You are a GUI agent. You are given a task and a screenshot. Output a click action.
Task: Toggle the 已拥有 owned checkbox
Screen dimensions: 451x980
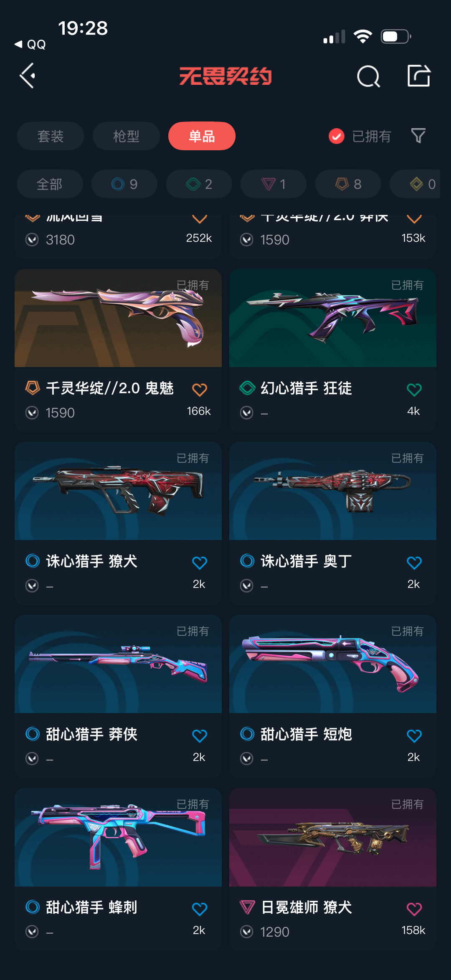click(x=337, y=136)
